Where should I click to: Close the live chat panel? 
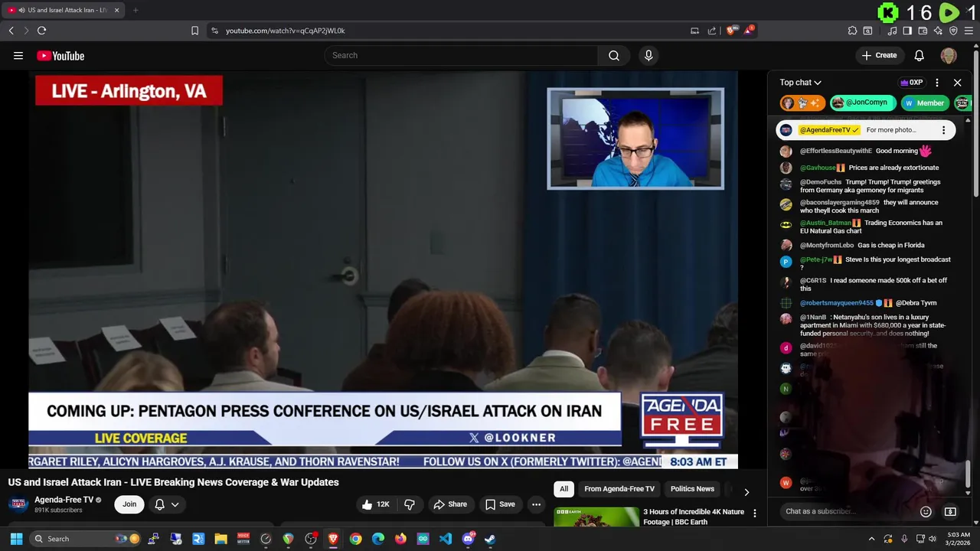[957, 83]
